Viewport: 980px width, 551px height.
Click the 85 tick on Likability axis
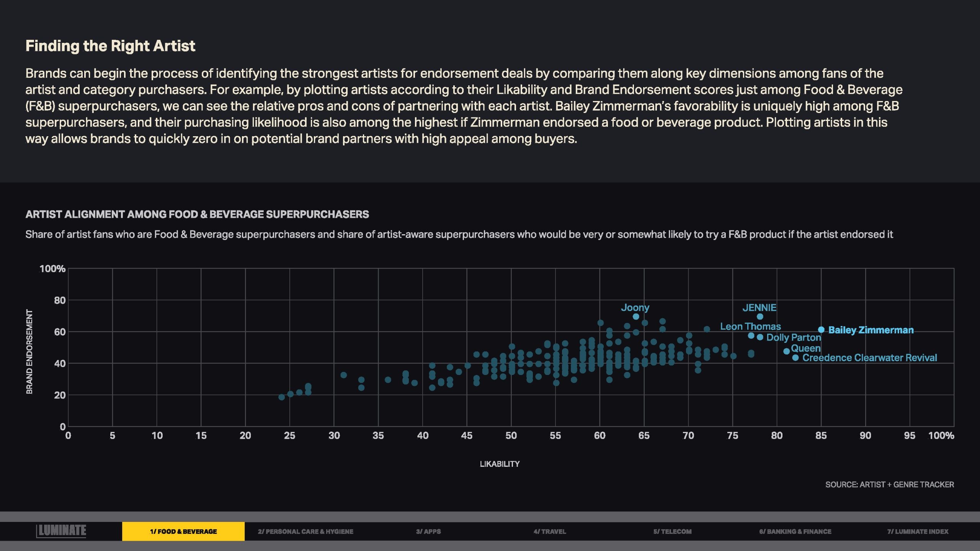coord(821,435)
